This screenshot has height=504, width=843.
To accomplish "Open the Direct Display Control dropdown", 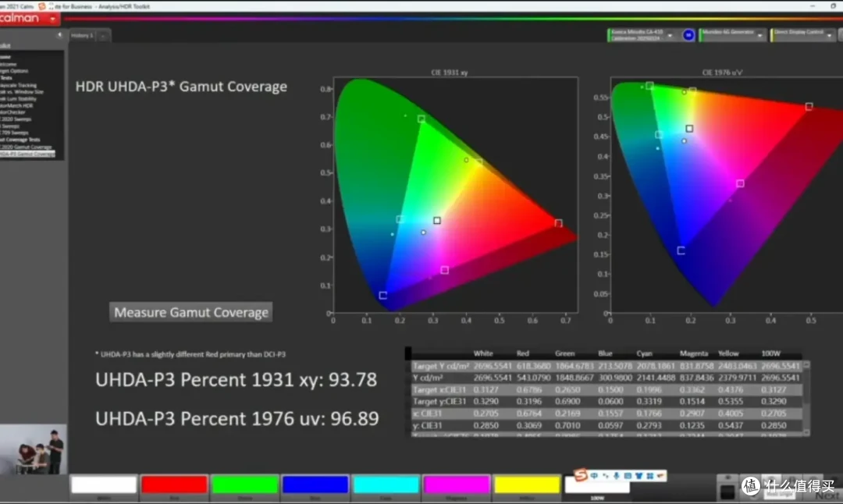I will [x=829, y=35].
